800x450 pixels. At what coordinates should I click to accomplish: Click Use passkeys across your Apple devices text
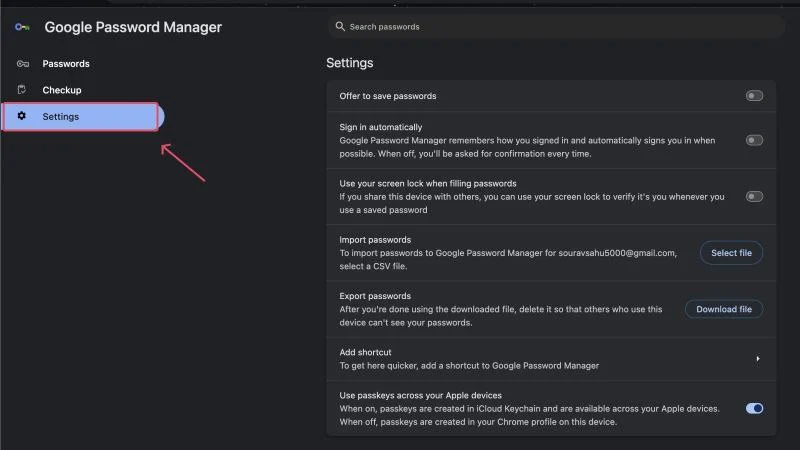[420, 395]
